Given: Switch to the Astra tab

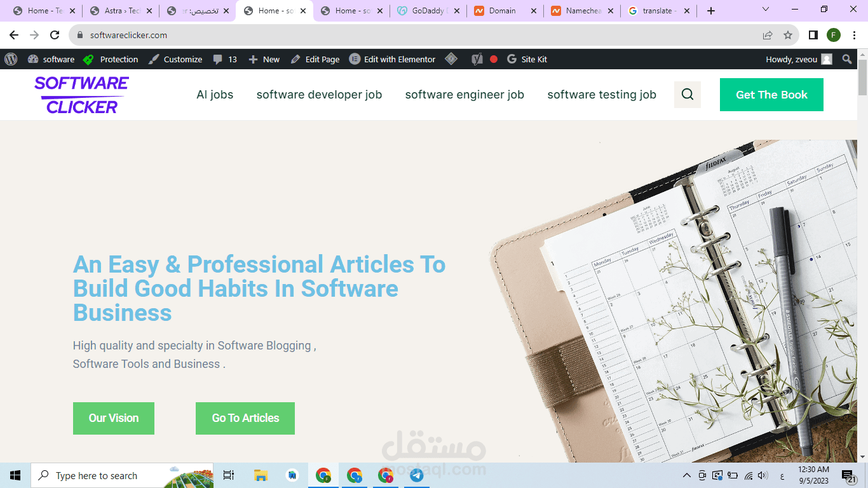Looking at the screenshot, I should 121,11.
